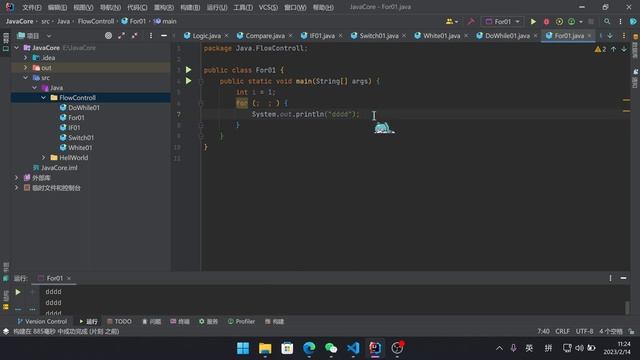Show hidden system tray icons chevron
Image resolution: width=640 pixels, height=360 pixels.
pos(499,348)
